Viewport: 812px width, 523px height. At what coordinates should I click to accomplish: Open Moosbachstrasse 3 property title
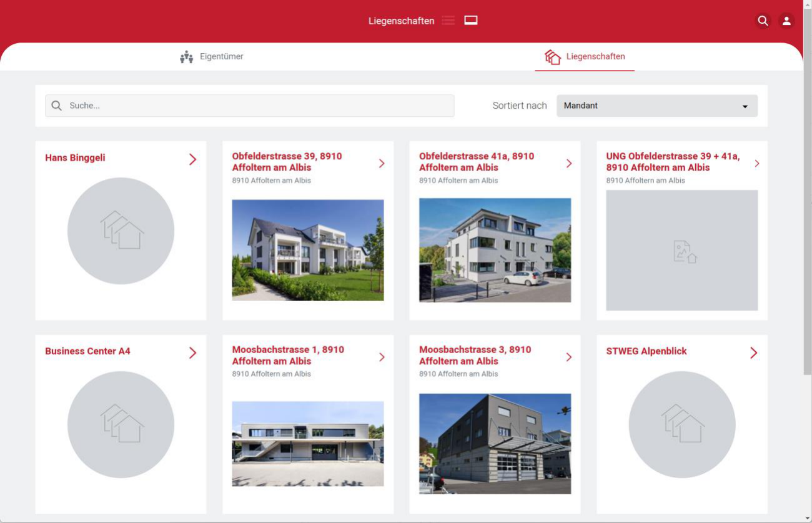tap(475, 356)
